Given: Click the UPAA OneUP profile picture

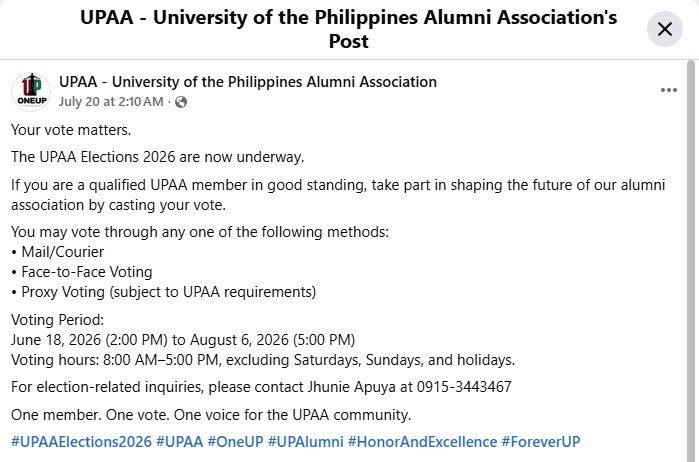Looking at the screenshot, I should (x=31, y=91).
